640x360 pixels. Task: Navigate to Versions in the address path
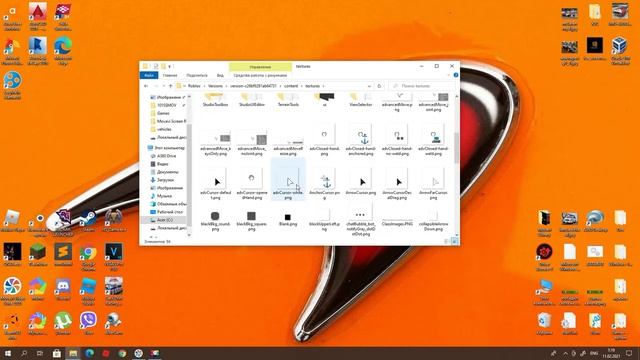(215, 86)
